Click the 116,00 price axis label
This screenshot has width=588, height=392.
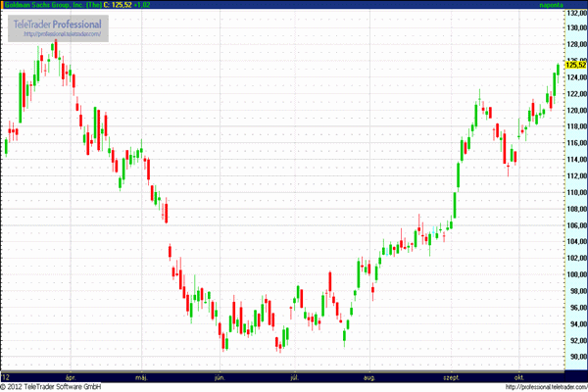click(x=577, y=143)
